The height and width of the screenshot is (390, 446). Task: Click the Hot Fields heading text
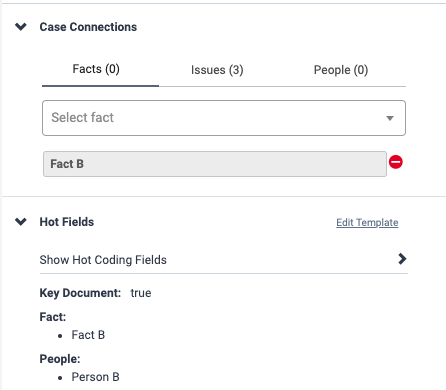click(67, 222)
